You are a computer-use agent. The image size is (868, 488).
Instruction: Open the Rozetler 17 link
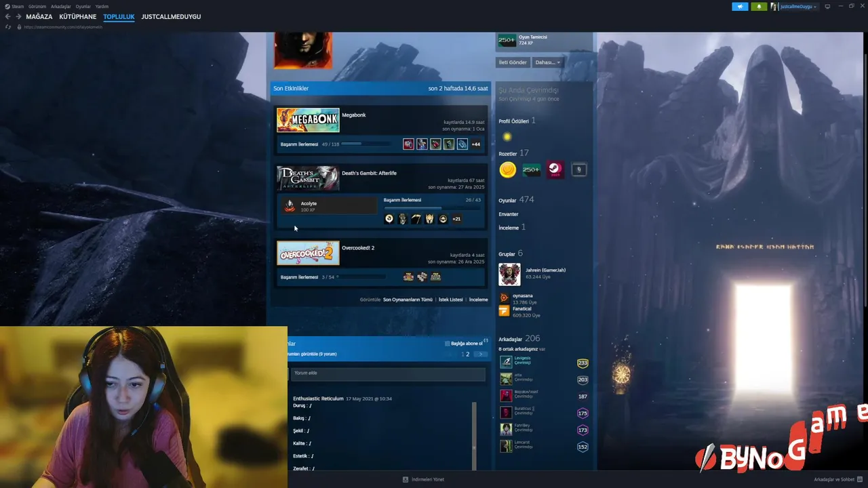513,153
